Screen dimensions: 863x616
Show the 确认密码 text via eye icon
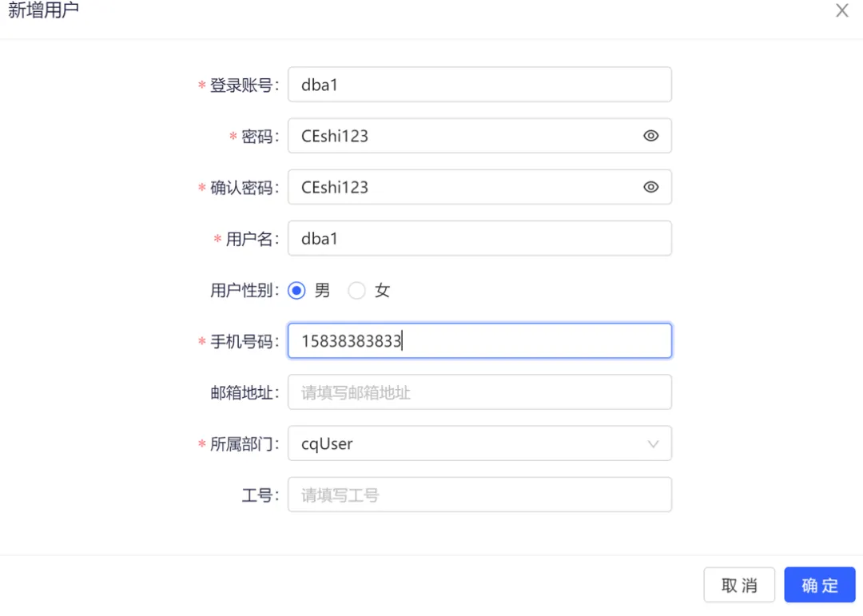[x=650, y=187]
